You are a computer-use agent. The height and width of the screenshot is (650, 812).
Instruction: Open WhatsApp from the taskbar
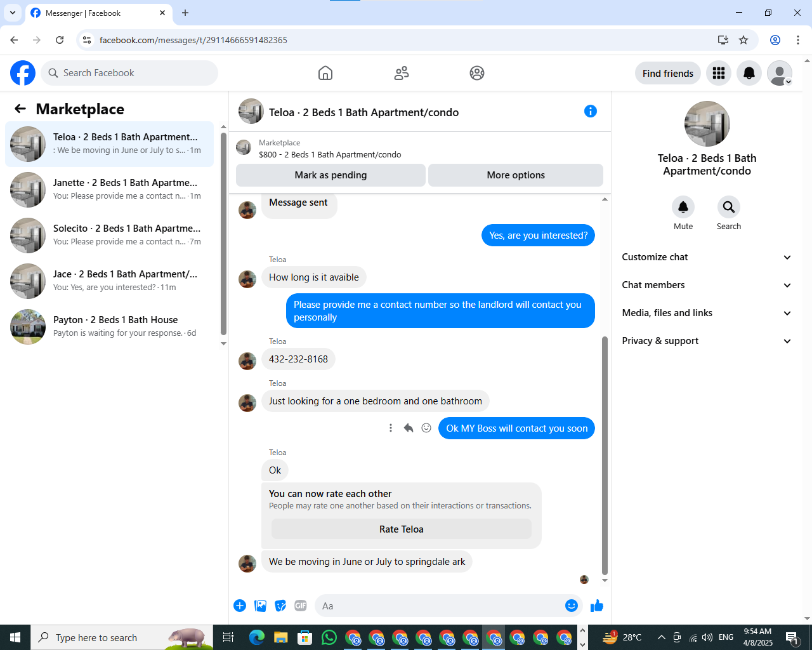(x=329, y=637)
